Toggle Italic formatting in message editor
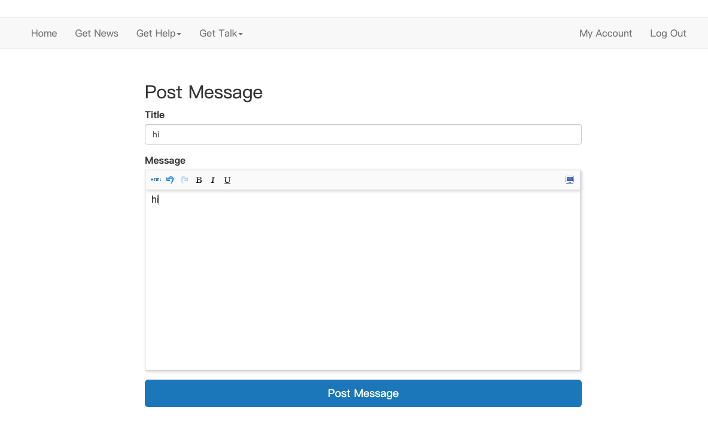The width and height of the screenshot is (708, 422). pos(213,180)
